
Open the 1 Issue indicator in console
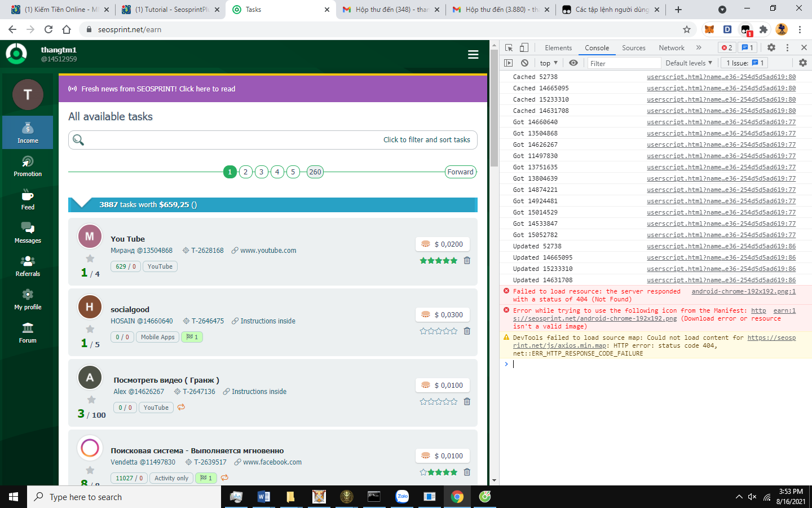click(x=745, y=63)
